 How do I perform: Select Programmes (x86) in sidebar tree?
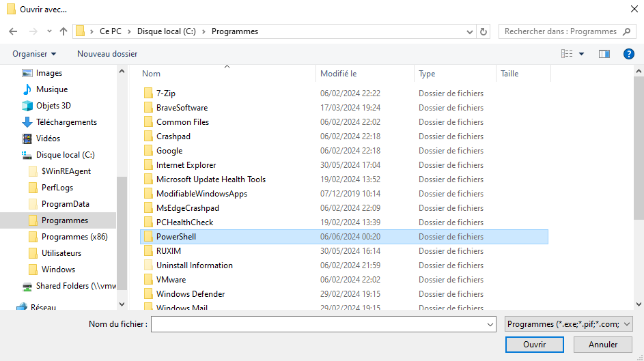pos(74,237)
